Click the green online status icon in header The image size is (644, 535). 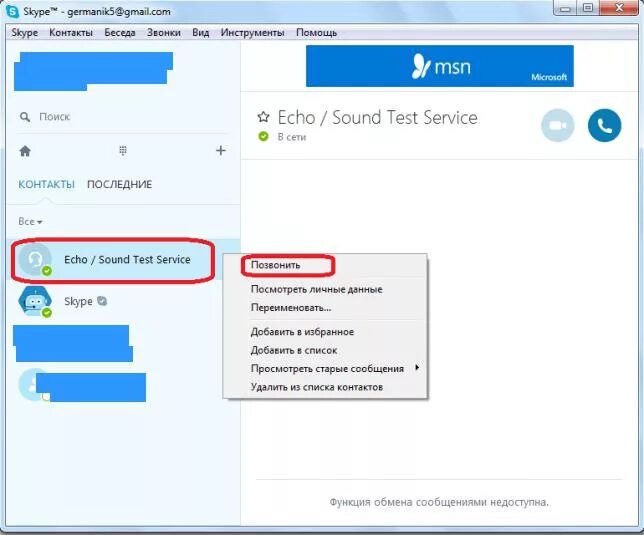click(263, 136)
